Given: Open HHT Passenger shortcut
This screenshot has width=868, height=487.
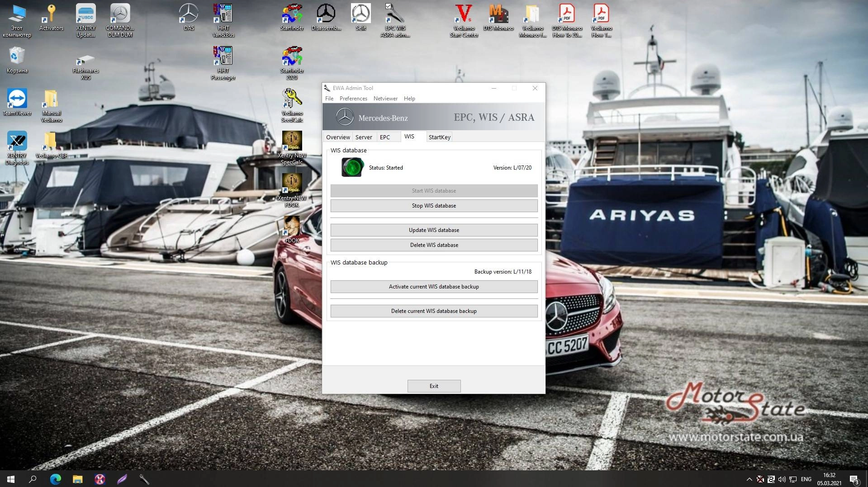Looking at the screenshot, I should point(223,63).
